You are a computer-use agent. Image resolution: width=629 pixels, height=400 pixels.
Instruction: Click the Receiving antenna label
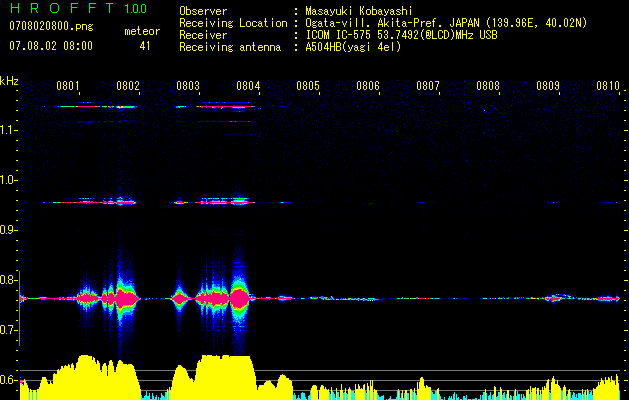pyautogui.click(x=230, y=47)
